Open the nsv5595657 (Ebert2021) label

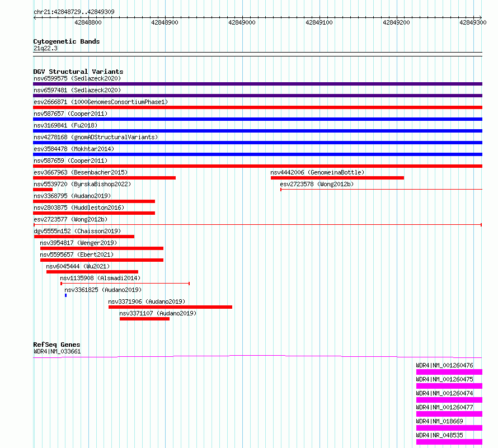tap(77, 254)
